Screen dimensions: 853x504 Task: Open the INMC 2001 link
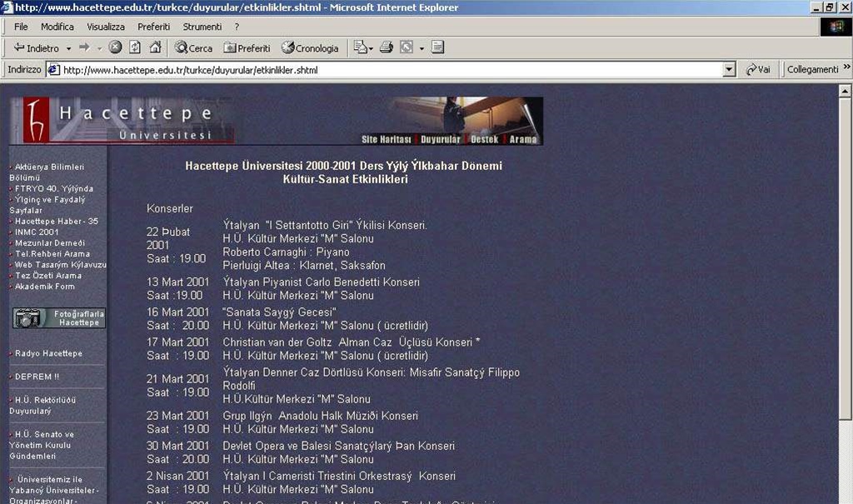[x=37, y=232]
